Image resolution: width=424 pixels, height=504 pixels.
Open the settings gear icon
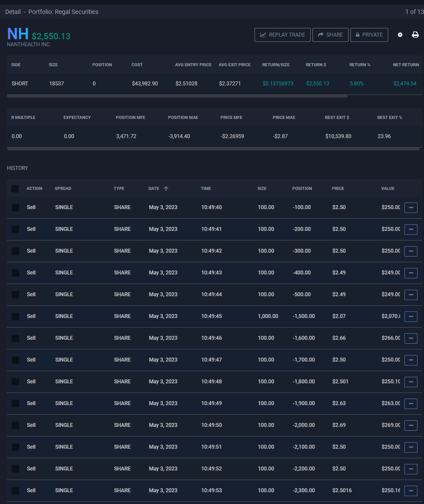[x=400, y=35]
